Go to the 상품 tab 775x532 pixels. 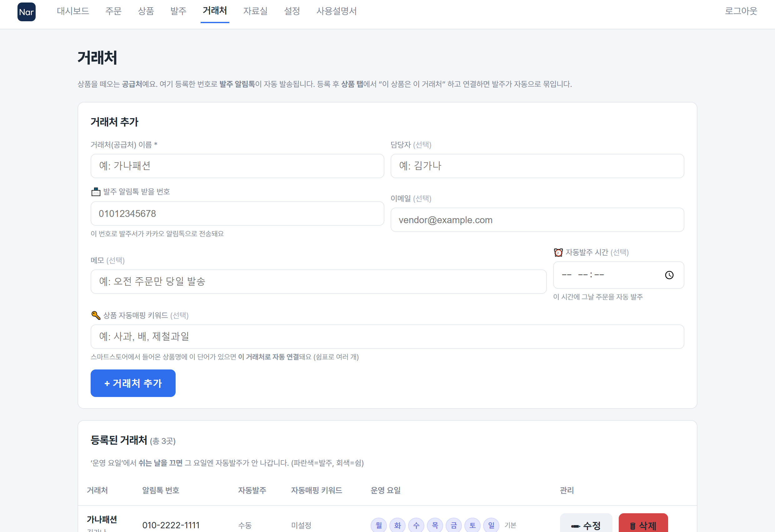point(146,11)
